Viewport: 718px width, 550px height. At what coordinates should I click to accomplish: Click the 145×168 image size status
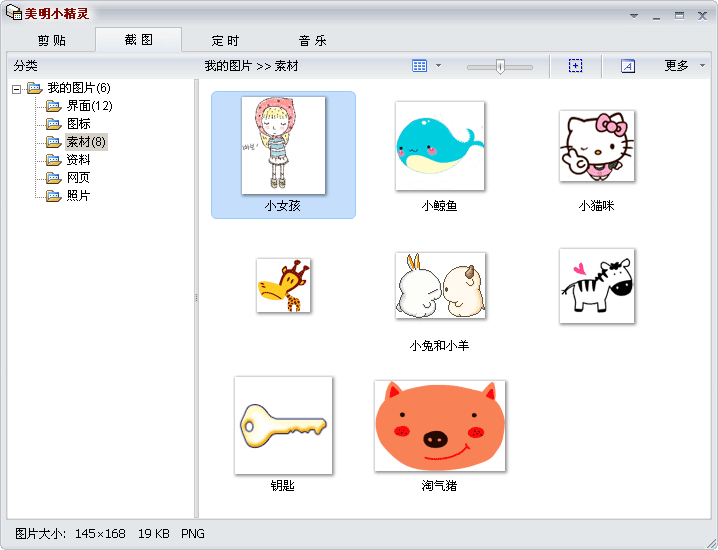coord(100,534)
